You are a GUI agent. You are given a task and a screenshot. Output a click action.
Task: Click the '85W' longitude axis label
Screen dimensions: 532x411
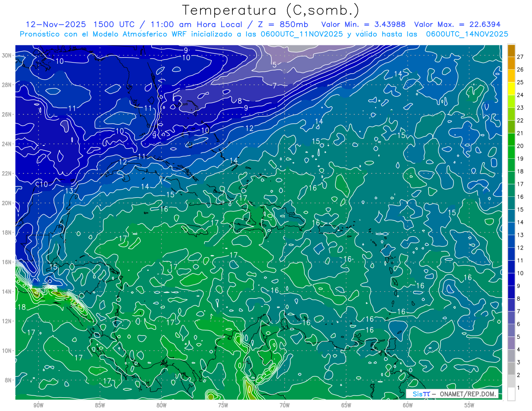click(99, 405)
